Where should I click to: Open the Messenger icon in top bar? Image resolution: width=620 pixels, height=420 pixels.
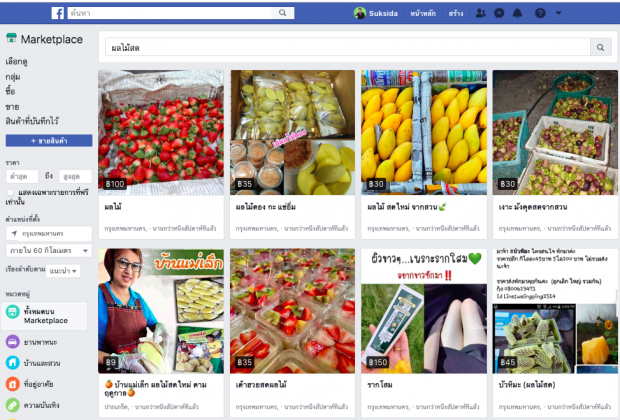pos(499,13)
